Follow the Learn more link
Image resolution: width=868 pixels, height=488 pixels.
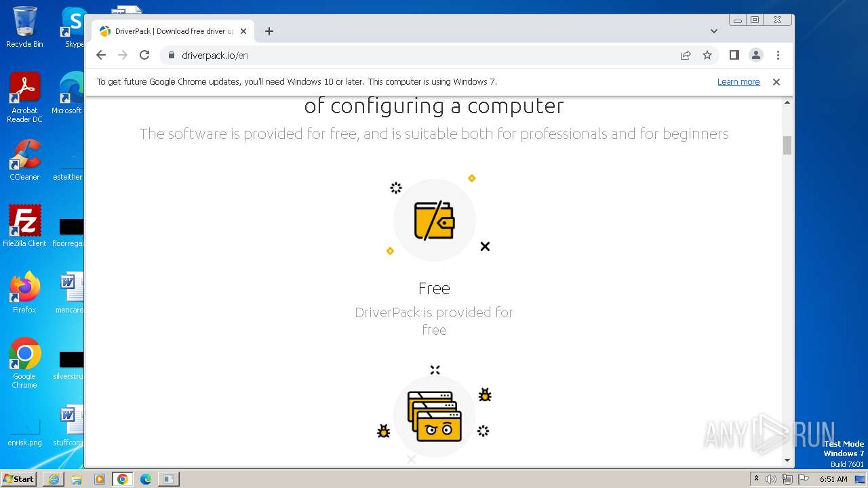click(738, 82)
